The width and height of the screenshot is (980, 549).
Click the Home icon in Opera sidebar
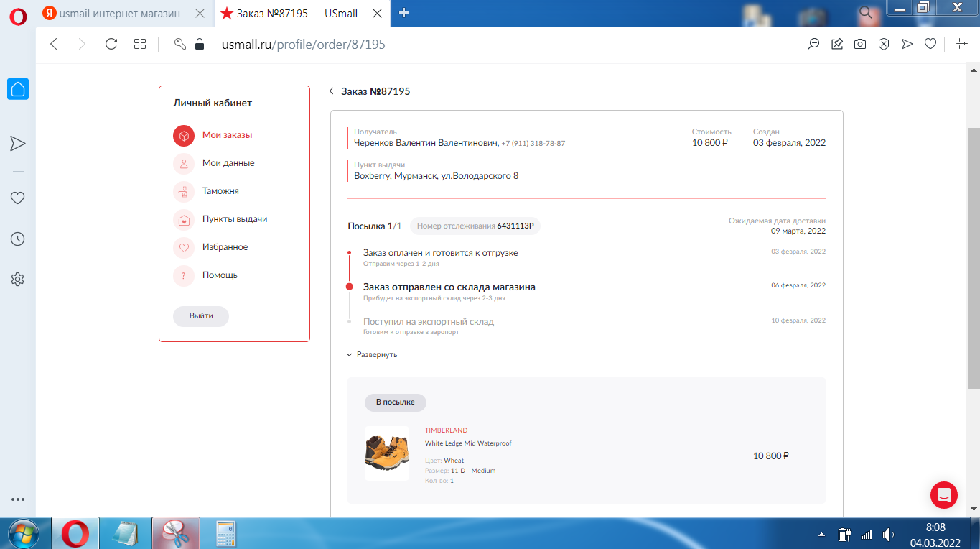18,89
